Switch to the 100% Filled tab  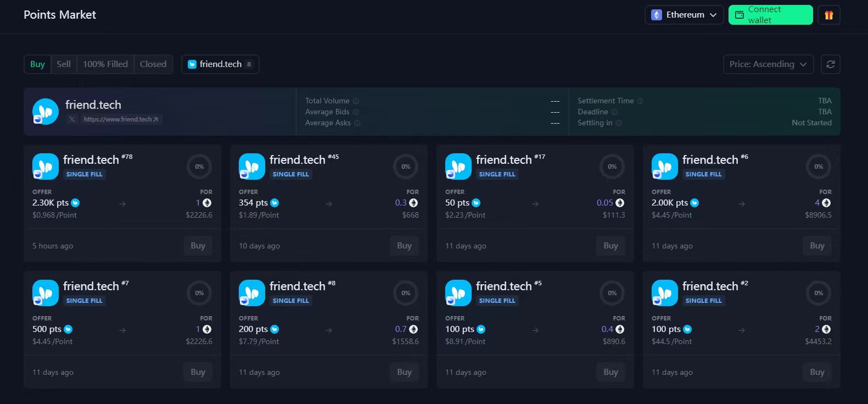(x=105, y=64)
